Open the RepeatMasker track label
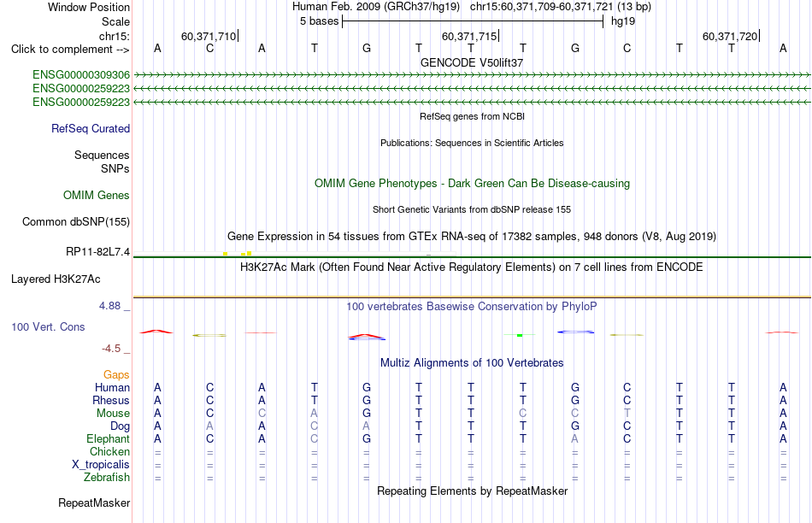812x523 pixels. [x=94, y=502]
